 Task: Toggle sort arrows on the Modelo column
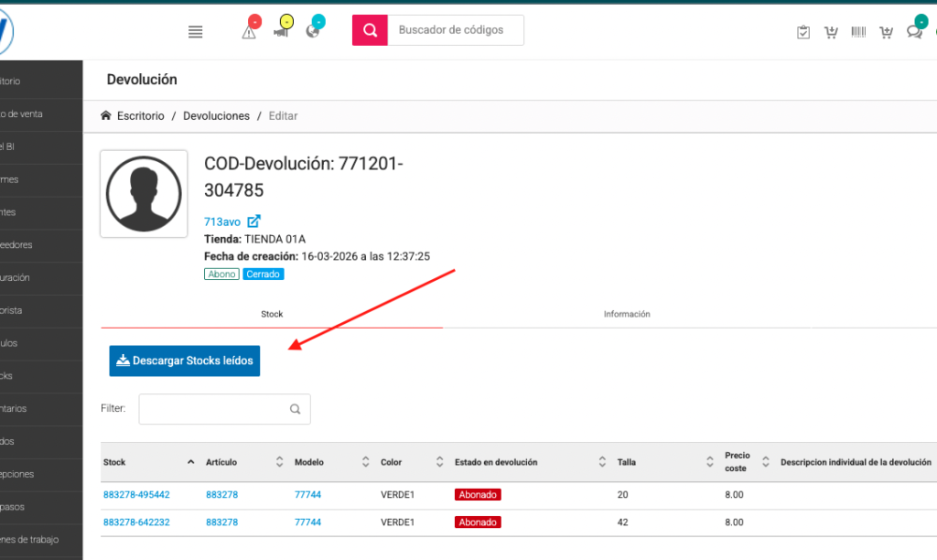[x=365, y=462]
